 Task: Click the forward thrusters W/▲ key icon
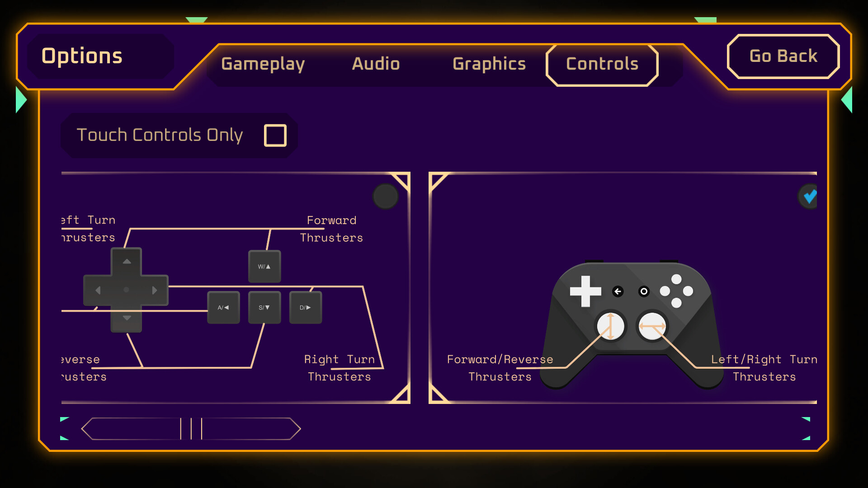[x=263, y=266]
